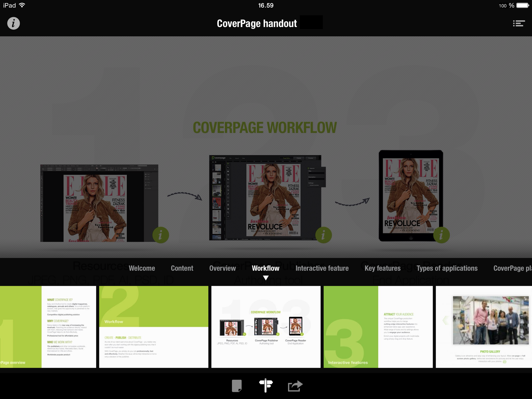Tap the info icon in top-left corner

tap(13, 23)
